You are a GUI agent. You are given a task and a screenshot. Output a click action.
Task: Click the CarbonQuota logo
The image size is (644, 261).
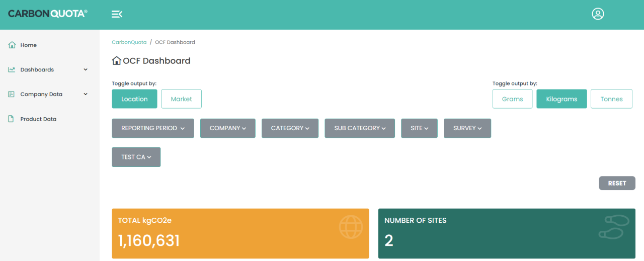[48, 14]
